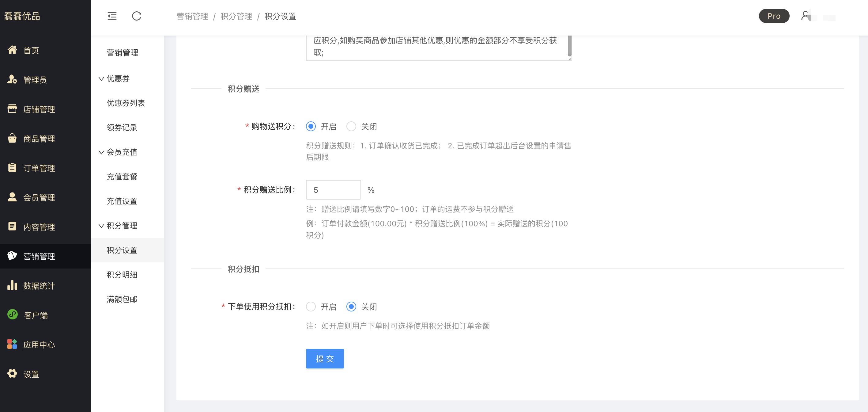Click the refresh page icon
868x412 pixels.
[137, 16]
